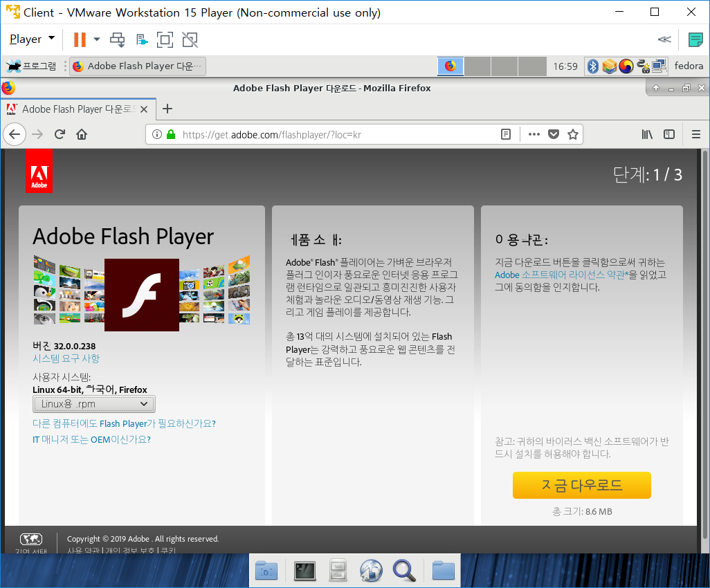Reload the current page
710x588 pixels.
pos(60,134)
